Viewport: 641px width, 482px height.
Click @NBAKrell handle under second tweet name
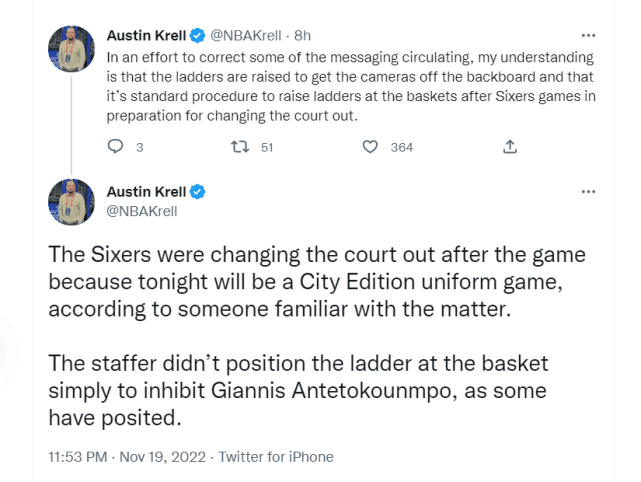coord(142,211)
